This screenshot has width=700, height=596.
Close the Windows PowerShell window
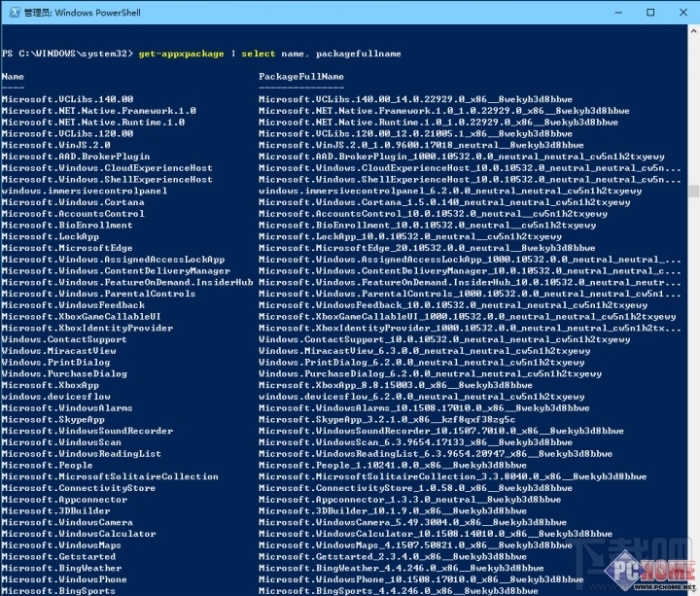[x=684, y=12]
